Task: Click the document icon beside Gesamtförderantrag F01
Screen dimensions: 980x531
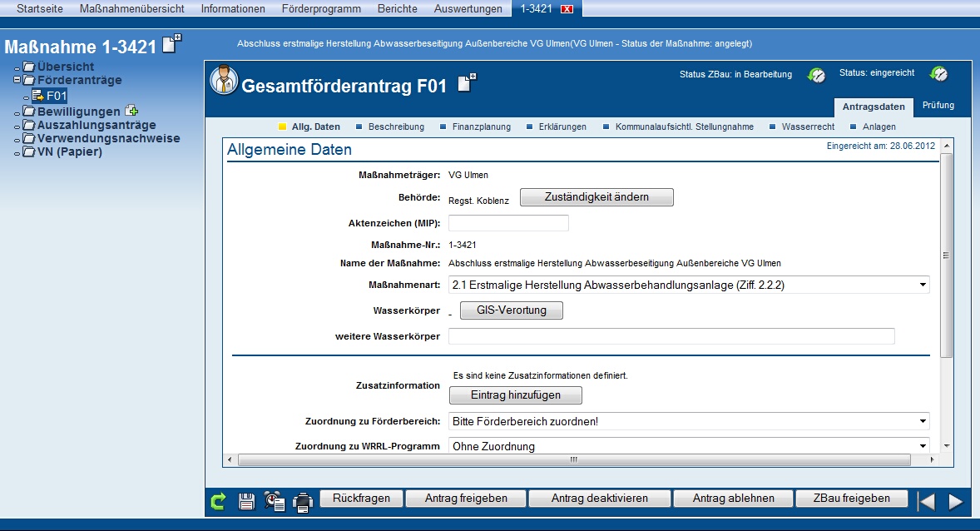Action: [467, 82]
